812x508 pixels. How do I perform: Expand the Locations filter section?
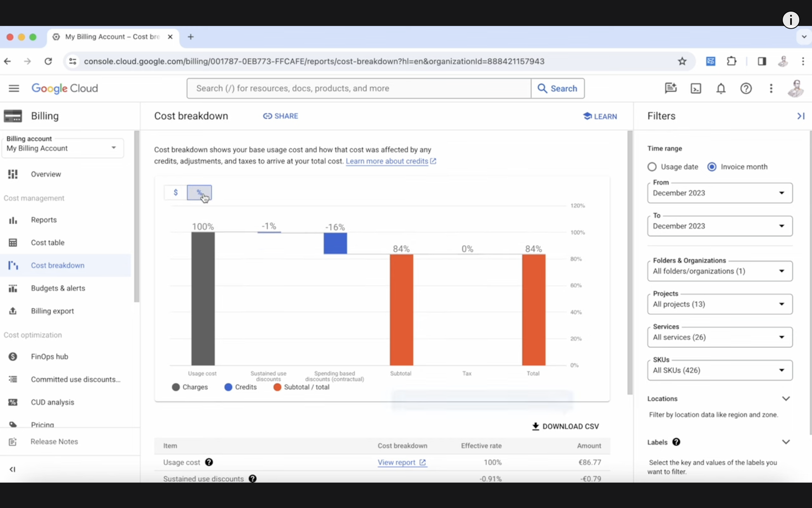coord(785,399)
